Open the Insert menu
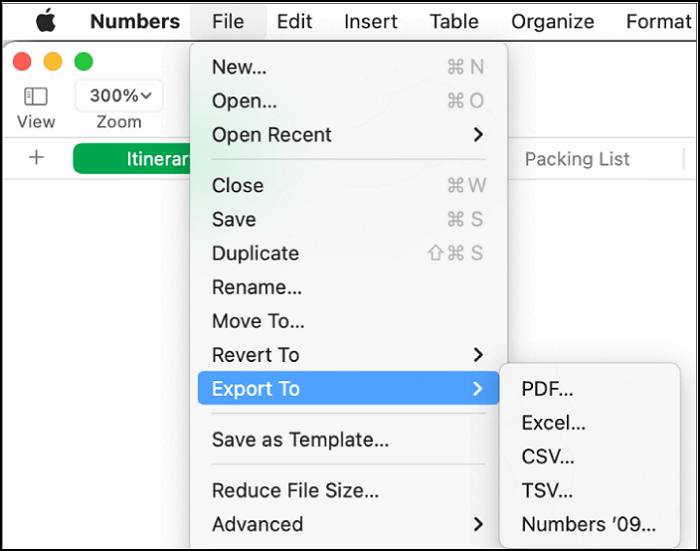Viewport: 700px width, 551px height. pyautogui.click(x=371, y=21)
